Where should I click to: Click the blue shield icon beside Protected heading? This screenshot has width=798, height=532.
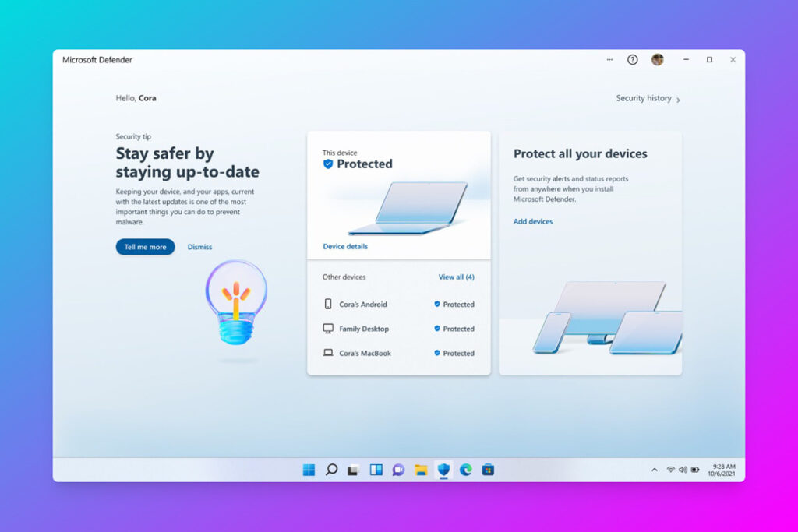tap(328, 164)
